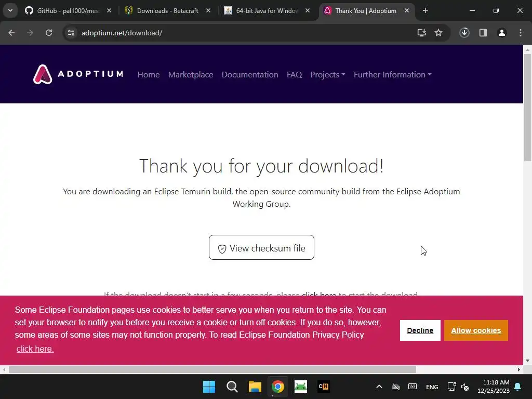
Task: Click the vertical page scrollbar thumb
Action: tap(528, 107)
